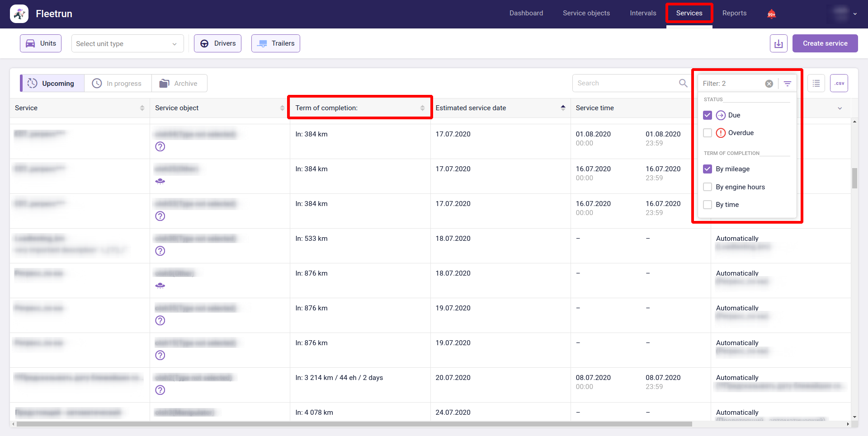
Task: Click the Fleetrun logo icon
Action: (19, 14)
